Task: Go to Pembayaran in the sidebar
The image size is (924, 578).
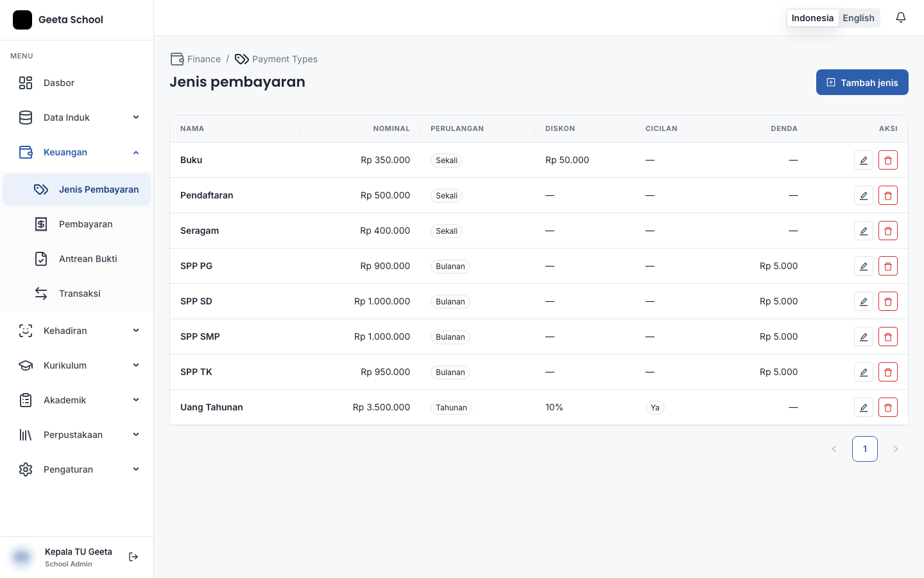Action: [x=77, y=224]
